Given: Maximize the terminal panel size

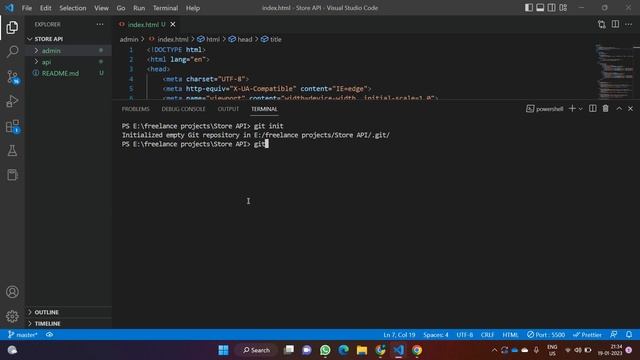Looking at the screenshot, I should (619, 109).
